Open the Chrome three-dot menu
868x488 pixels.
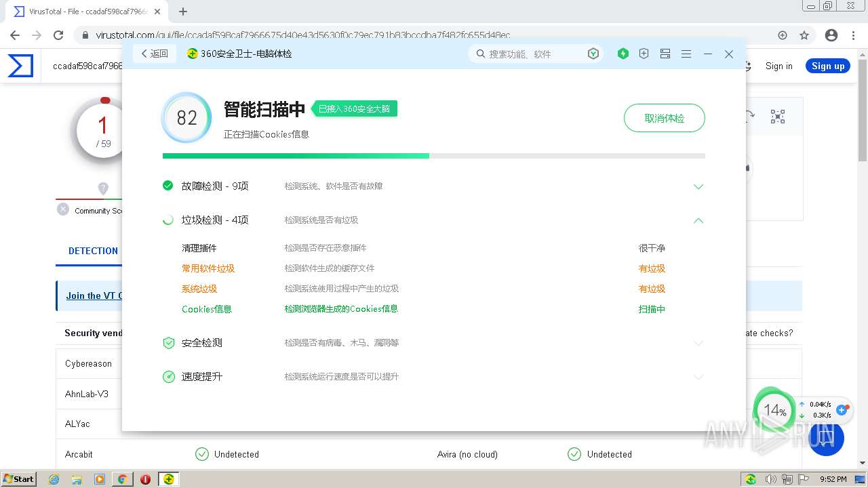coord(854,35)
